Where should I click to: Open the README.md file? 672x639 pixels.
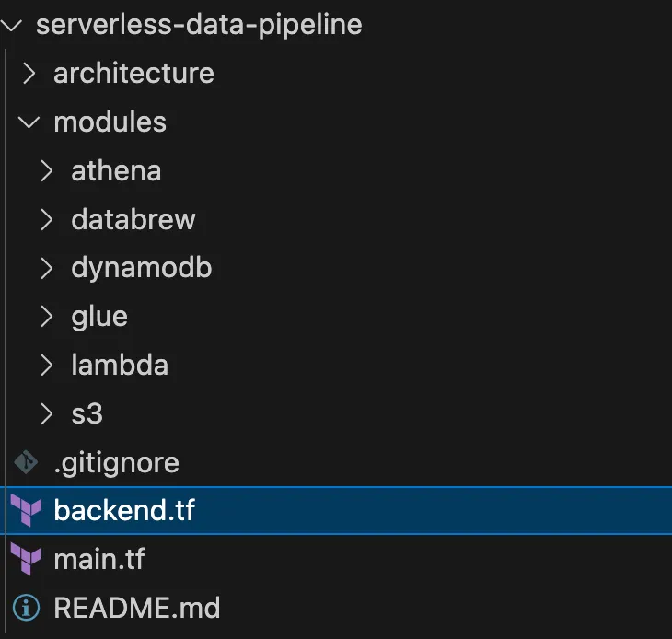click(137, 609)
